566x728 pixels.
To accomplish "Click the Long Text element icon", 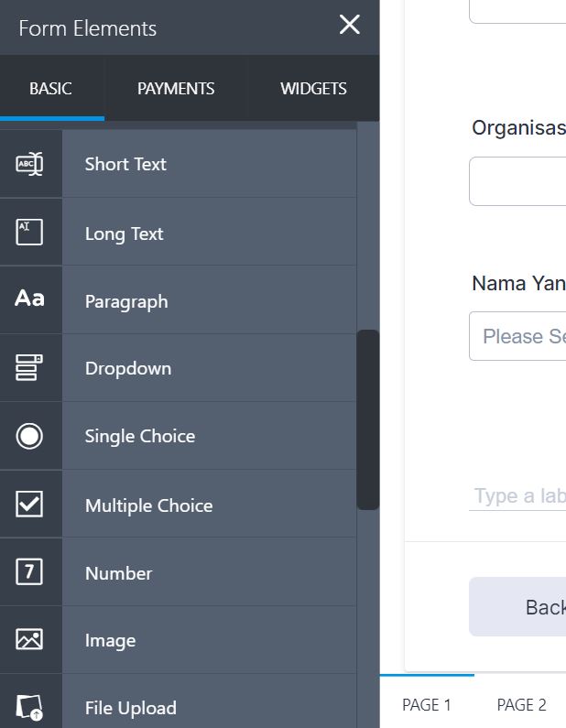I will click(x=29, y=233).
